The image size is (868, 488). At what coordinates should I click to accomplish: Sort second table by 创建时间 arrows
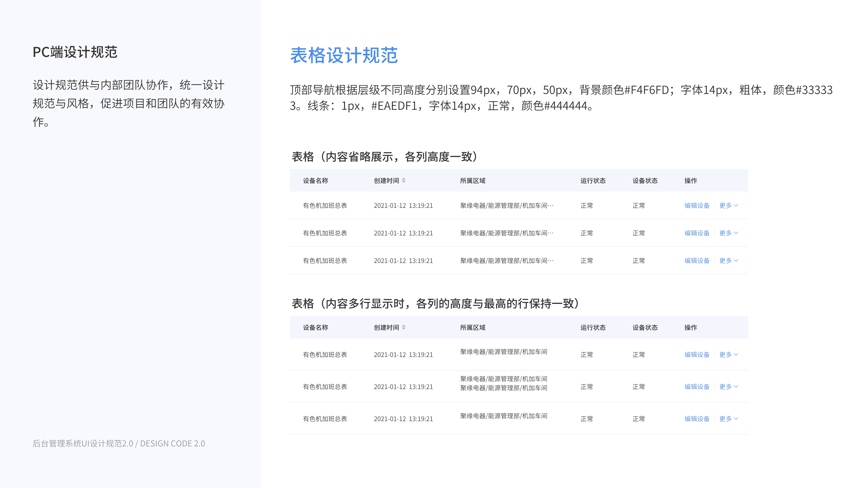coord(403,327)
